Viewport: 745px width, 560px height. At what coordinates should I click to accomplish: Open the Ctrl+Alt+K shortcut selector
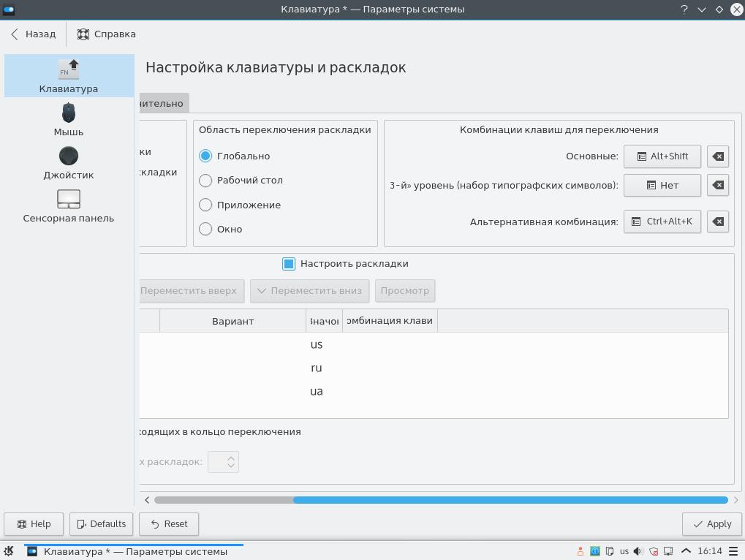point(662,222)
